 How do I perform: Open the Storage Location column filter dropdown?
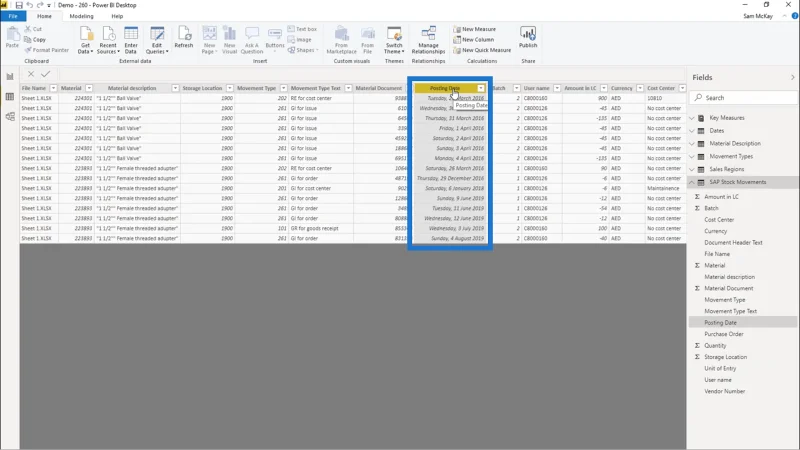coord(230,88)
